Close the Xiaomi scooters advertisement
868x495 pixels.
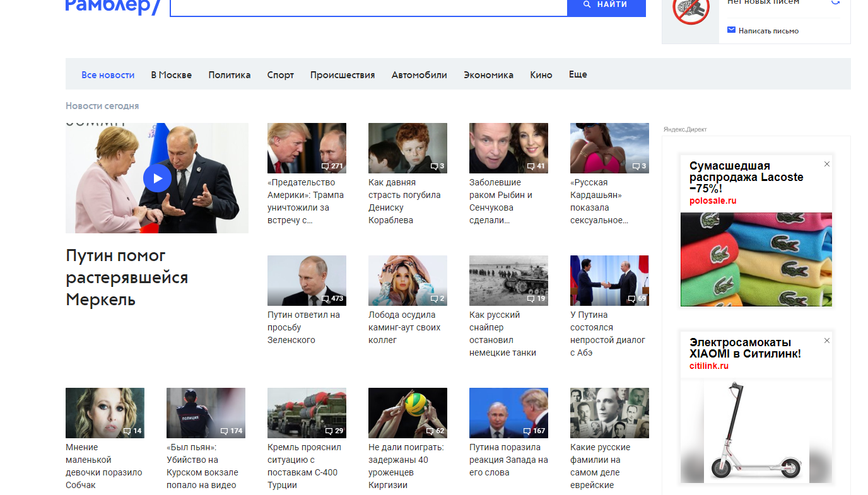tap(827, 341)
